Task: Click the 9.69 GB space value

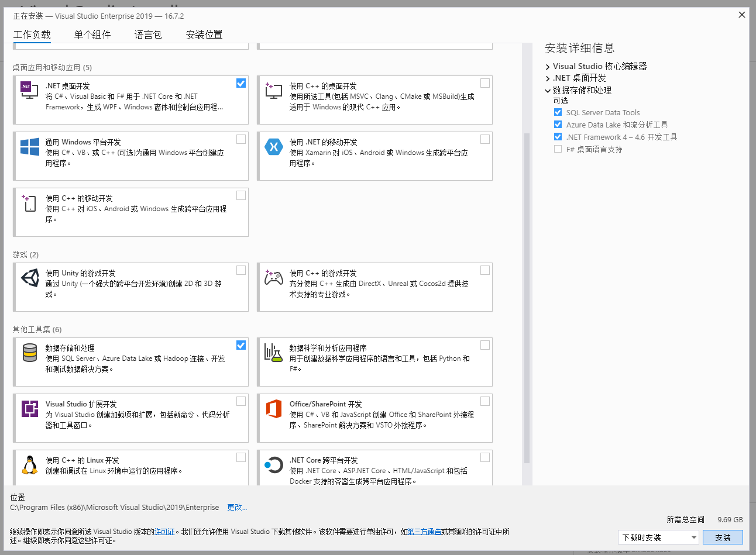Action: tap(730, 519)
